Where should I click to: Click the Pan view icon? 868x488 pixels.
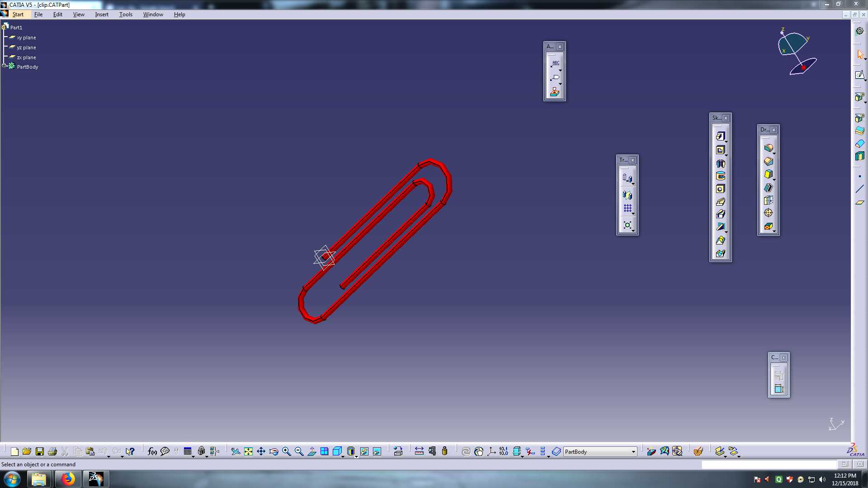(261, 451)
